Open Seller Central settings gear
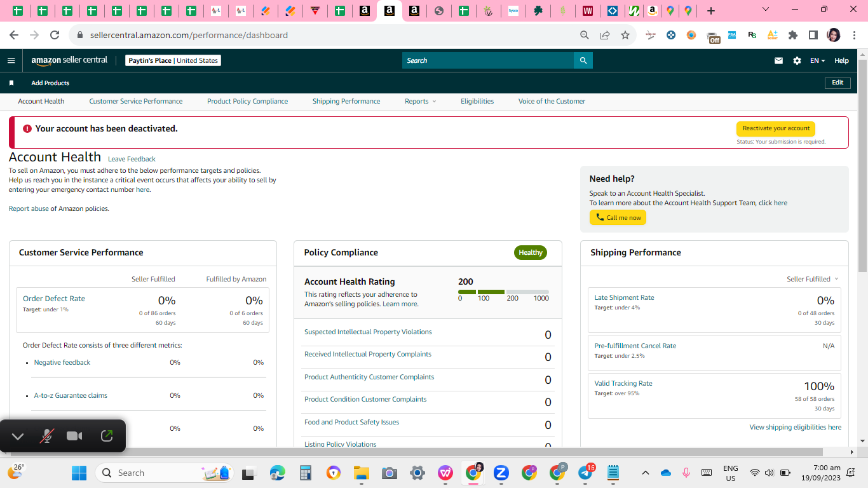 pos(797,60)
